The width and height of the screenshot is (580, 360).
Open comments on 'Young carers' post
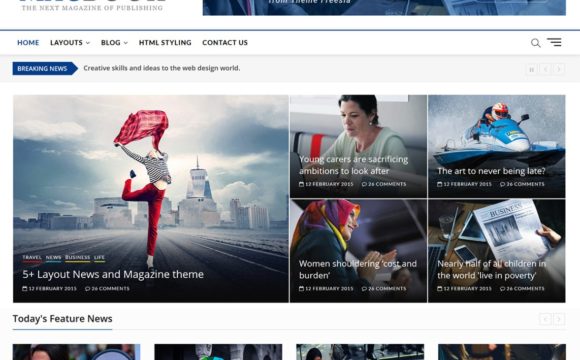click(384, 184)
